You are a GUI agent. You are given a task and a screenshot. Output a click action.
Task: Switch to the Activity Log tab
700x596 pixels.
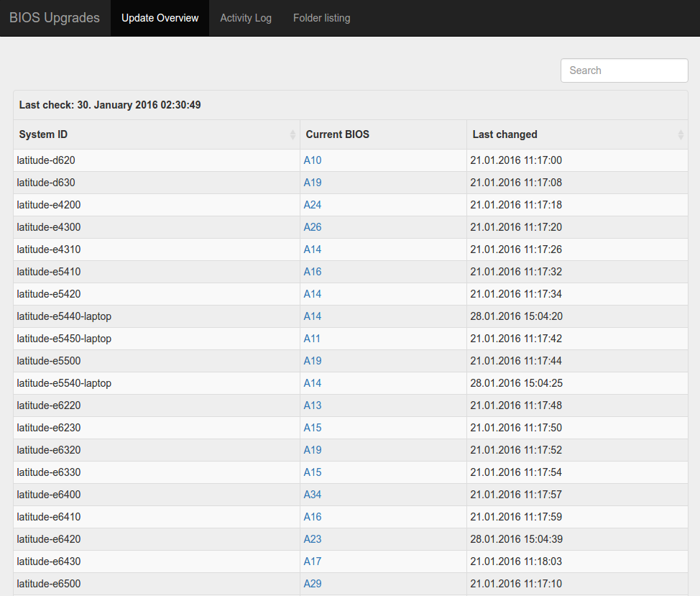coord(246,18)
